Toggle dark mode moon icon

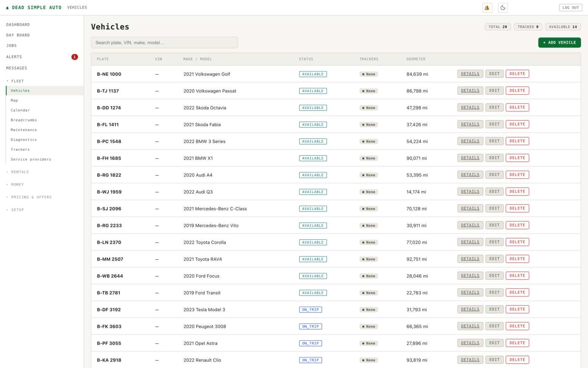pyautogui.click(x=503, y=8)
